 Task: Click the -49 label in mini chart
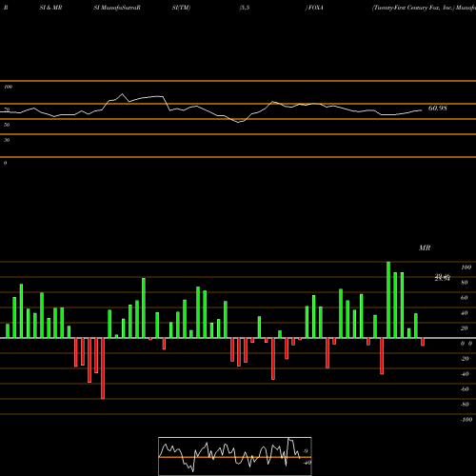[x=307, y=463]
